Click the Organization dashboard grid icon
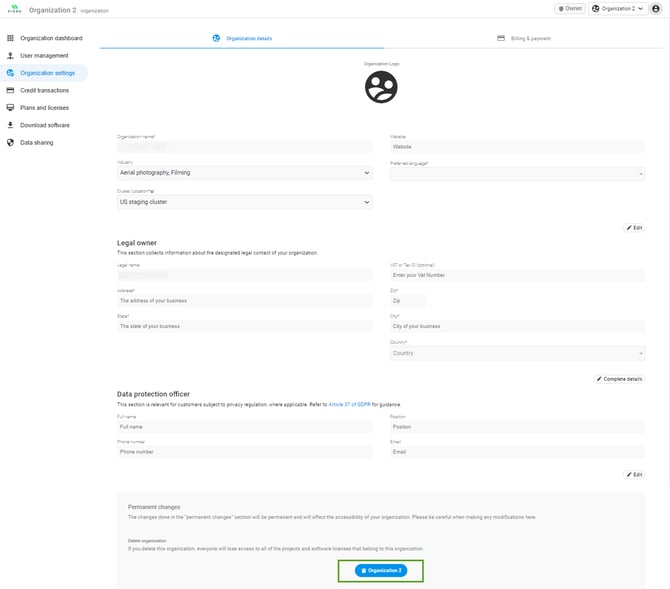Viewport: 670px width, 589px height. coord(10,38)
